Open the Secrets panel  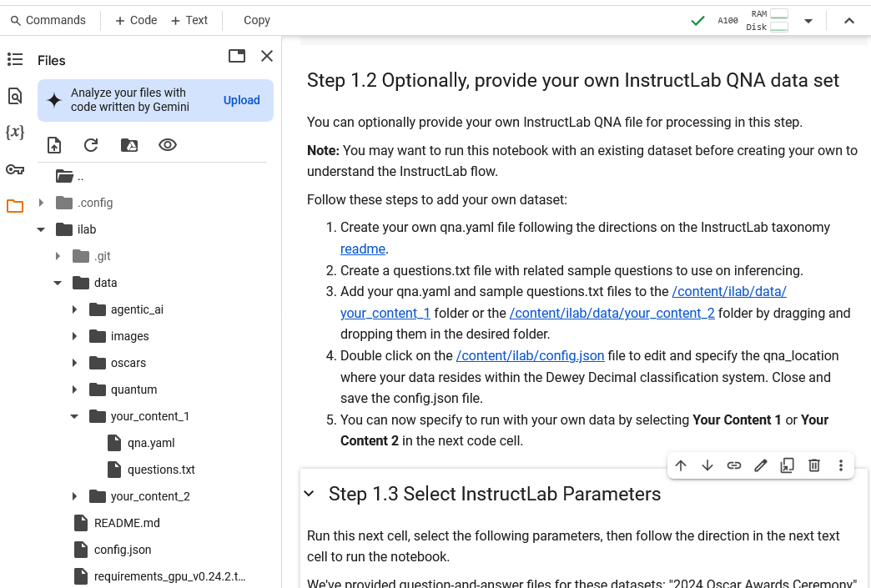point(14,169)
